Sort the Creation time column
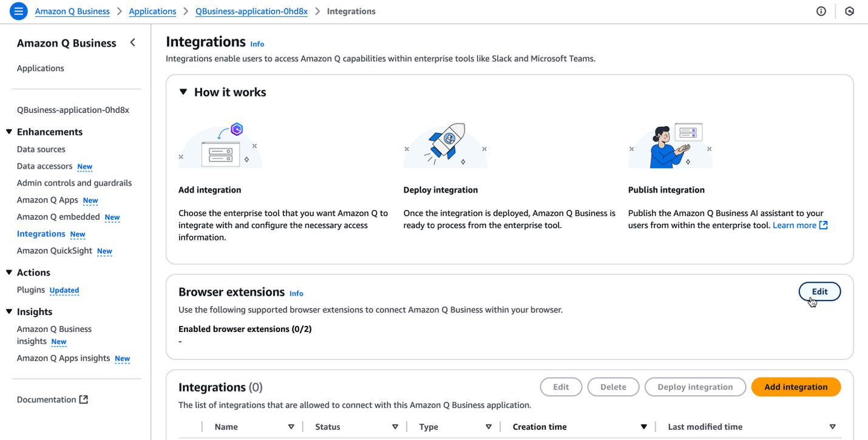Viewport: 868px width, 440px height. tap(643, 427)
